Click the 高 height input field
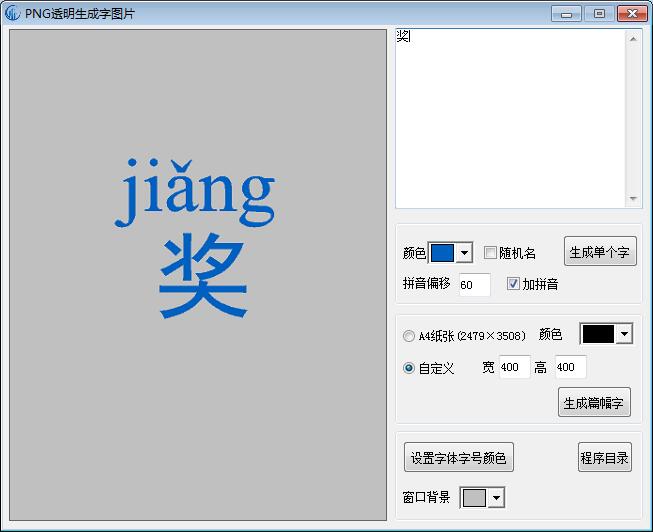 571,367
